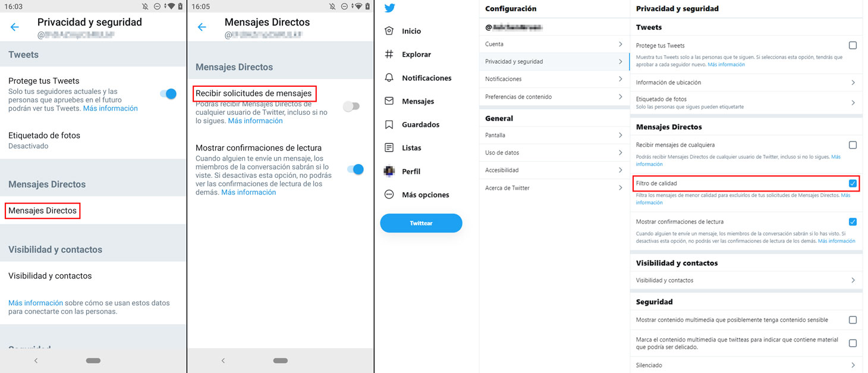Viewport: 868px width, 373px height.
Task: Go back from Privacidad y seguridad screen
Action: coord(15,27)
